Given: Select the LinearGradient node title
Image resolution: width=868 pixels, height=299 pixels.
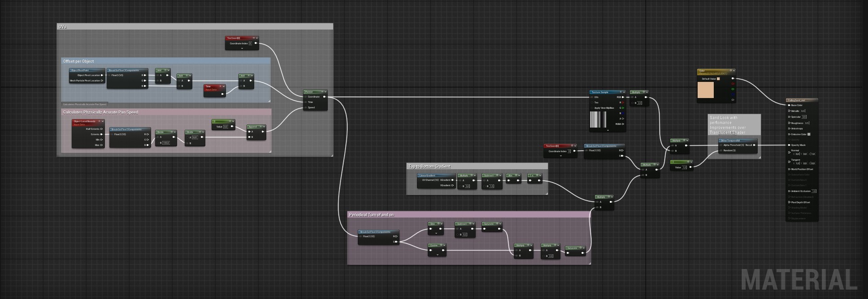Looking at the screenshot, I should pos(428,175).
